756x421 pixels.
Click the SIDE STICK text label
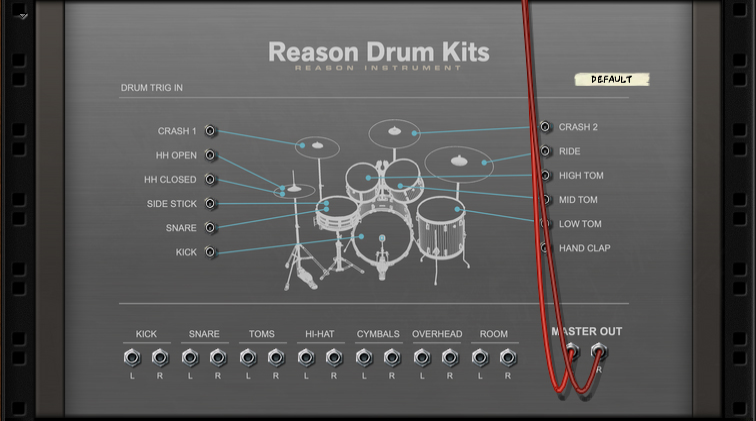(x=172, y=204)
